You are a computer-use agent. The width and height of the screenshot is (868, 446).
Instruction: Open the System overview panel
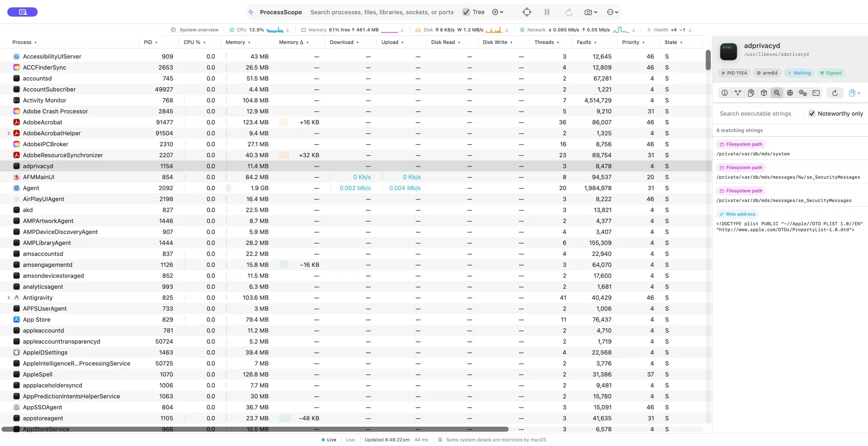[x=195, y=30]
